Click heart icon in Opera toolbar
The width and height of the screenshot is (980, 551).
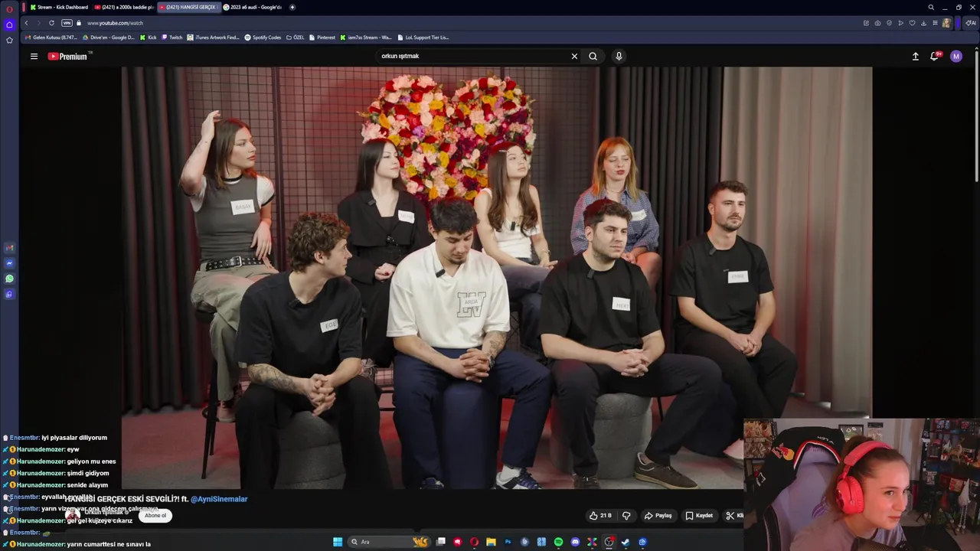tap(912, 23)
